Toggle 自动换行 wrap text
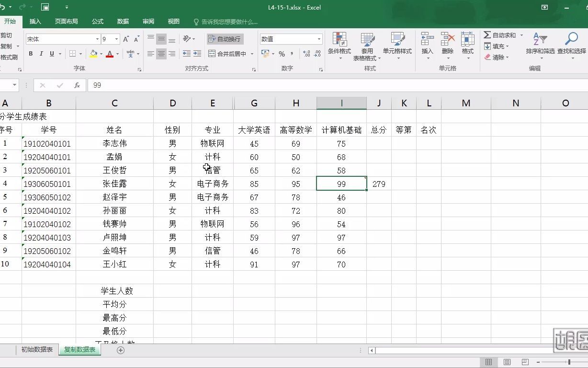The image size is (588, 368). point(225,39)
